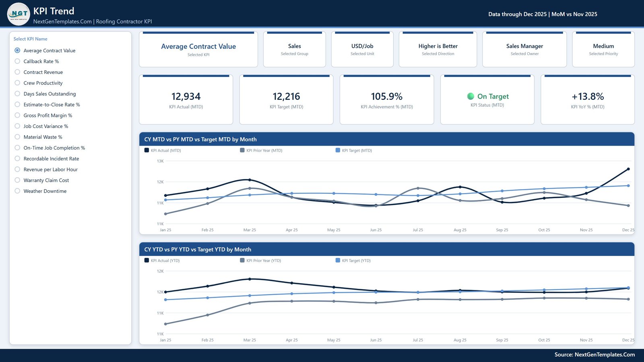
Task: Choose Crew Productivity KPI radio button
Action: point(17,83)
